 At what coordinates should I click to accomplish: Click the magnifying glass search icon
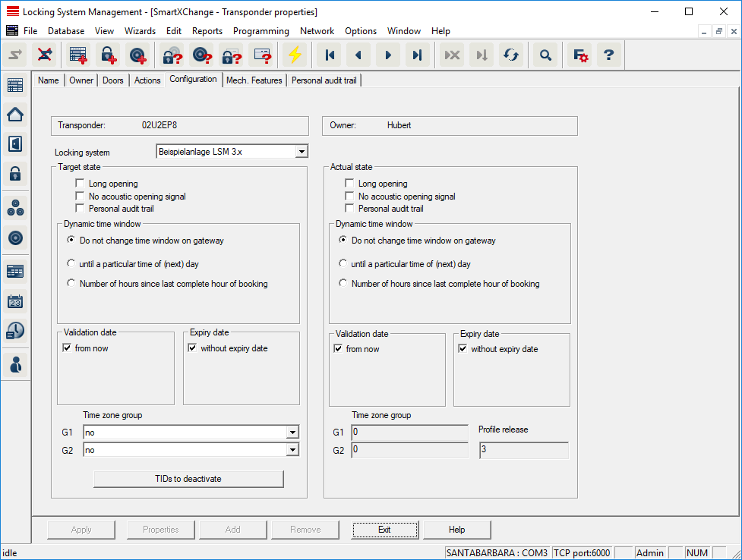coord(545,55)
